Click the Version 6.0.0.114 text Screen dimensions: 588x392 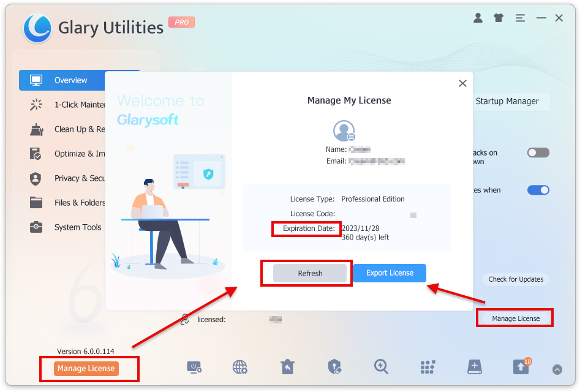86,352
